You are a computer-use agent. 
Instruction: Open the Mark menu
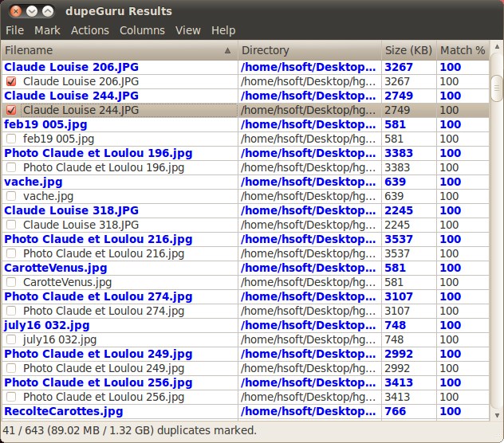click(47, 30)
